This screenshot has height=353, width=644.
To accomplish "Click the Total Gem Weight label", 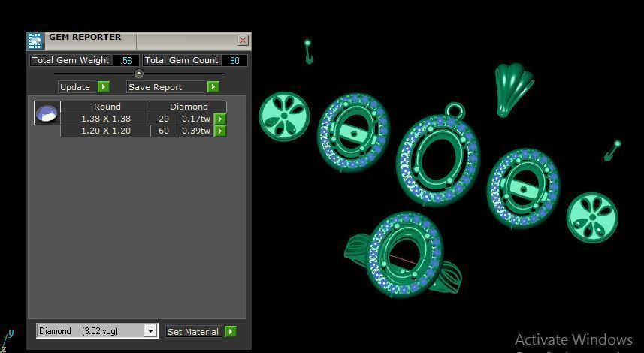I will pyautogui.click(x=71, y=60).
